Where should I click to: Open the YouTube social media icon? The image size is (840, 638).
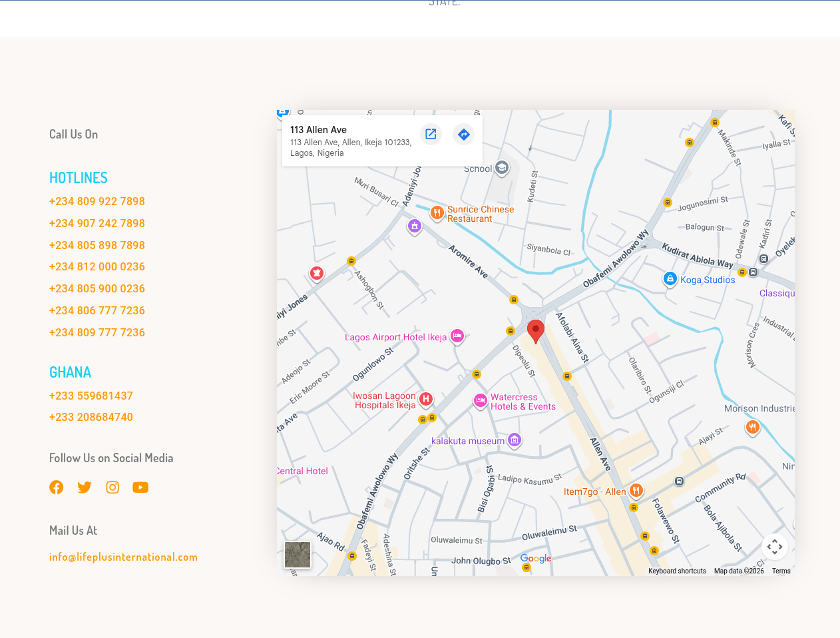140,487
